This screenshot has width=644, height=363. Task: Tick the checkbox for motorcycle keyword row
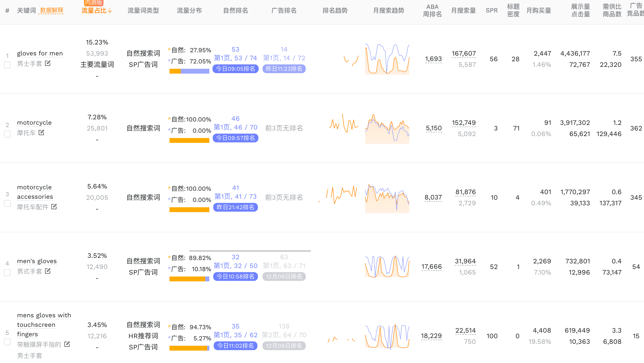[x=7, y=134]
